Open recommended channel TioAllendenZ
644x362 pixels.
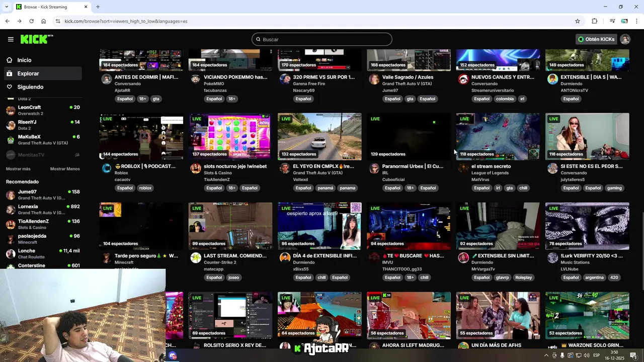(x=43, y=224)
